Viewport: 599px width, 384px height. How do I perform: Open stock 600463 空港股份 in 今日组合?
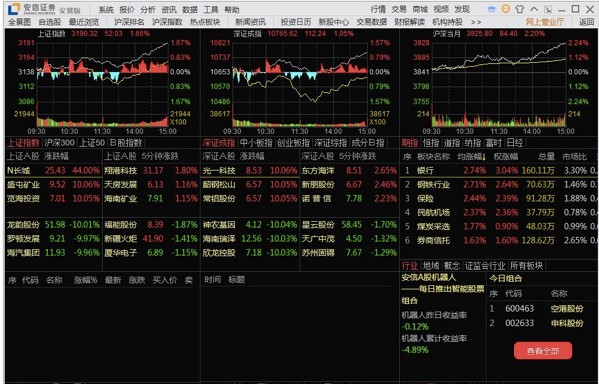(542, 309)
